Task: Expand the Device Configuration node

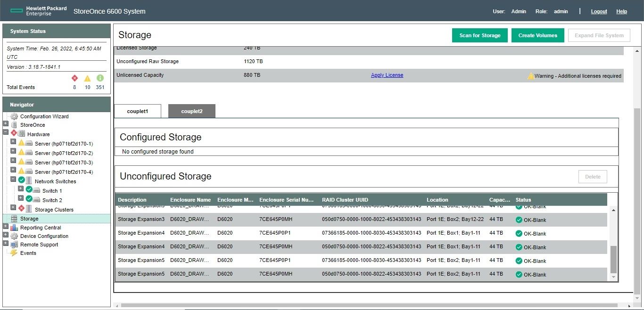Action: click(6, 235)
